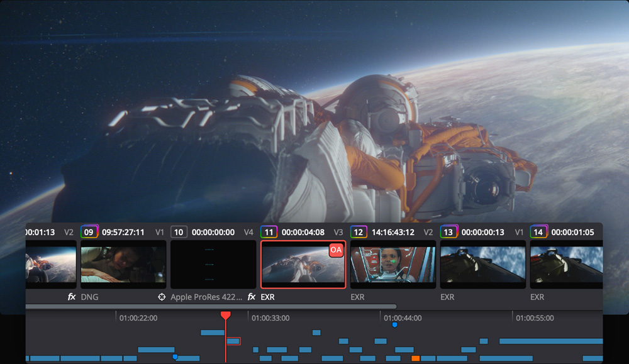Click the blue marker near 01:00:44:00
Screen dimensions: 629x364
[394, 325]
